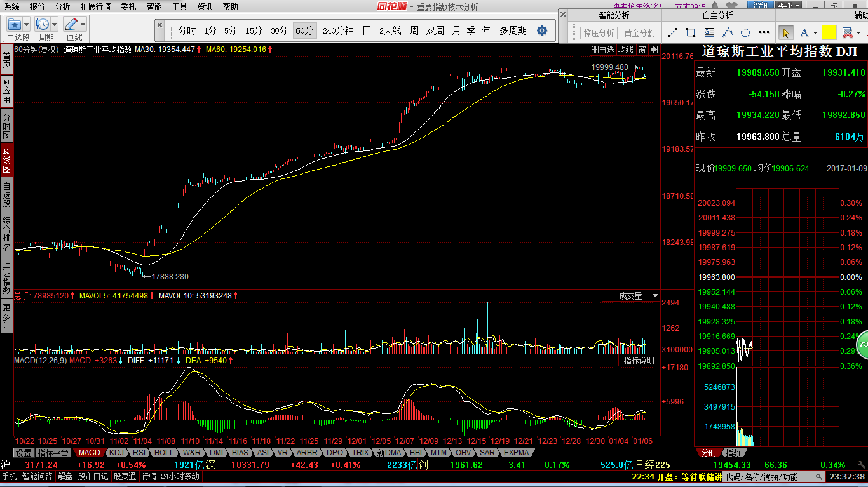The width and height of the screenshot is (868, 487).
Task: Switch chart to 2天线 period
Action: pos(390,30)
